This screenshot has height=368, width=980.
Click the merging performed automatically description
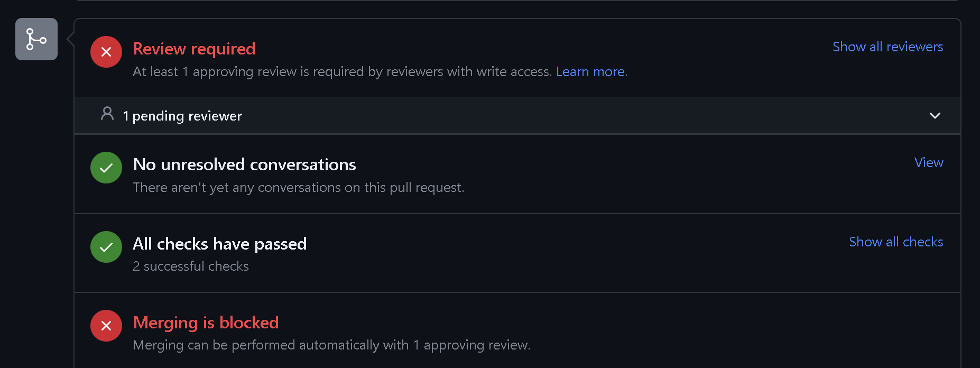(331, 345)
